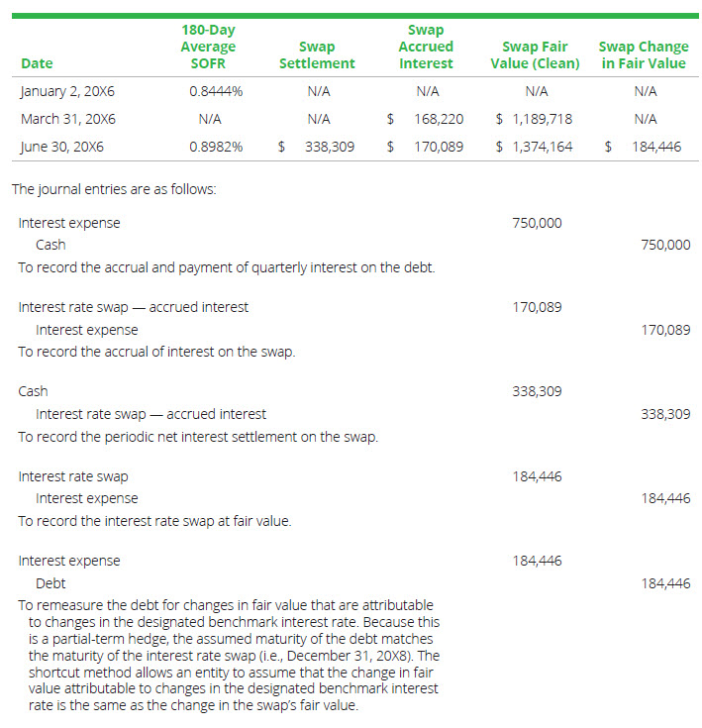Click "To record the accrual of interest on the swap."
Viewport: 702px width, 728px height.
click(156, 352)
